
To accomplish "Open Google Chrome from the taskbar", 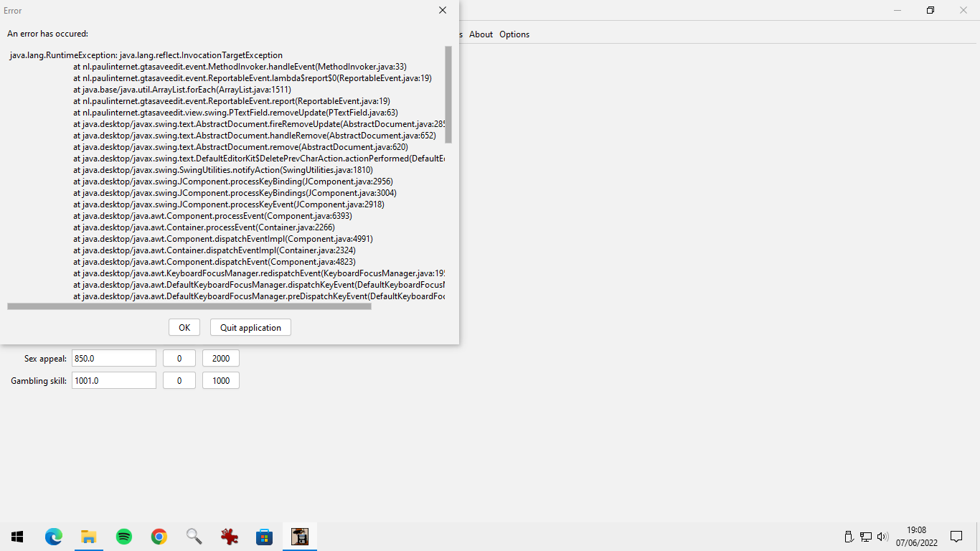I will tap(159, 536).
